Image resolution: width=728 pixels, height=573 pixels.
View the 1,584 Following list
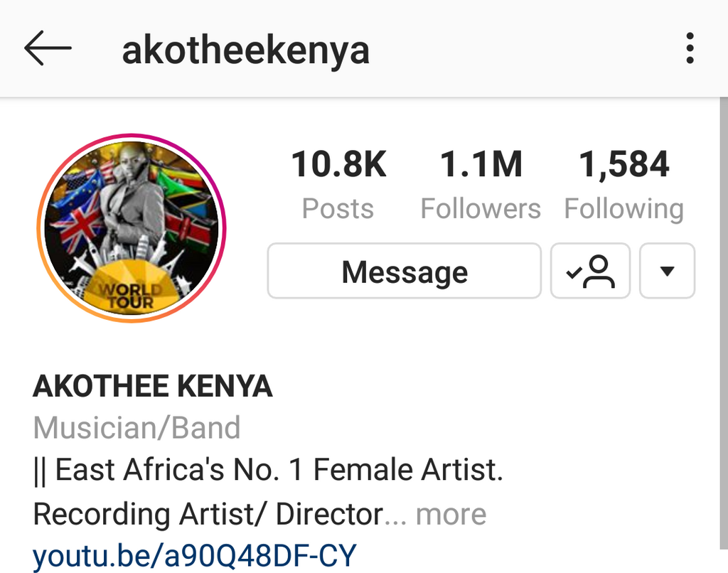624,184
